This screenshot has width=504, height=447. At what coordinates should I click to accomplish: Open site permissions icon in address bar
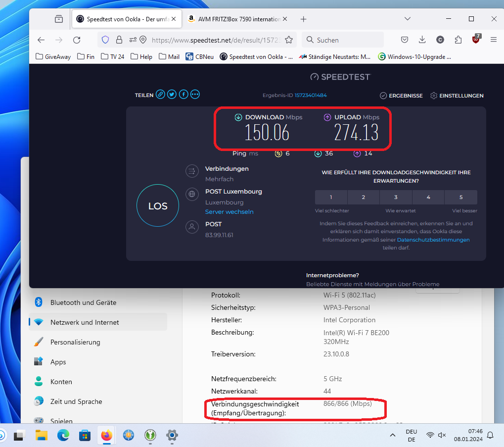point(133,40)
